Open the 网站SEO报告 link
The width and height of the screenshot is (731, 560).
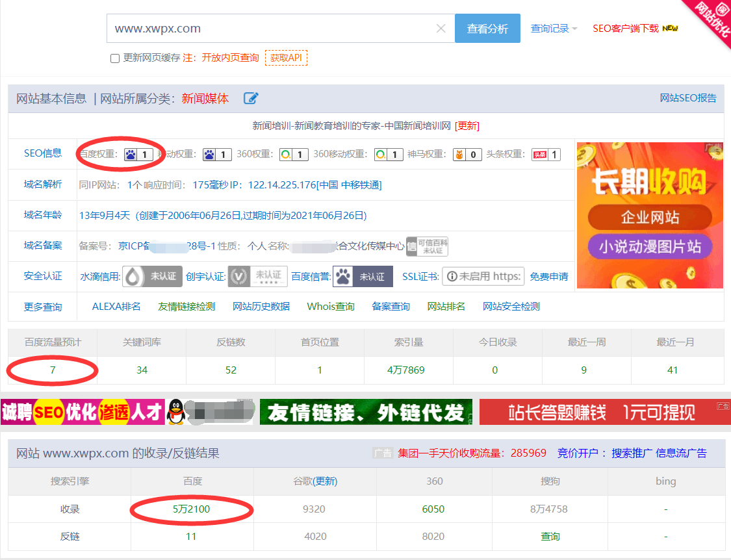coord(687,98)
